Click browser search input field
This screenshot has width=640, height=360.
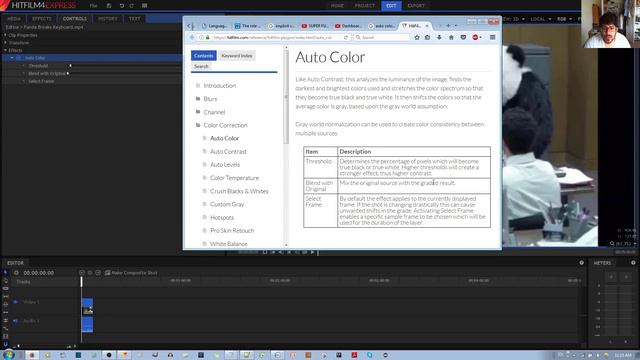[382, 37]
